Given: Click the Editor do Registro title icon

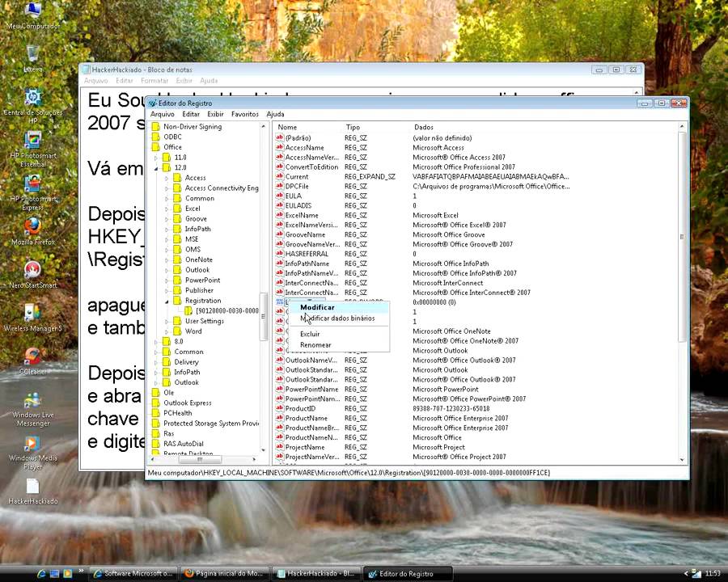Looking at the screenshot, I should pos(153,103).
